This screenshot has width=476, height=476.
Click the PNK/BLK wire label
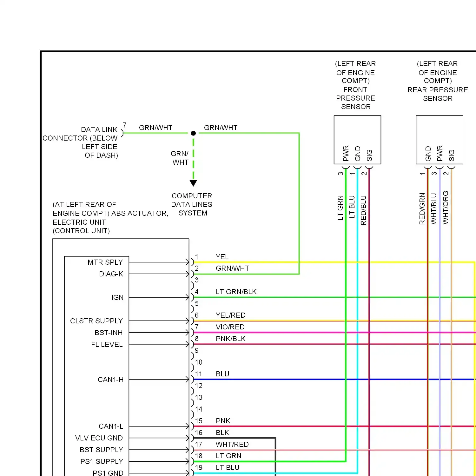(231, 339)
